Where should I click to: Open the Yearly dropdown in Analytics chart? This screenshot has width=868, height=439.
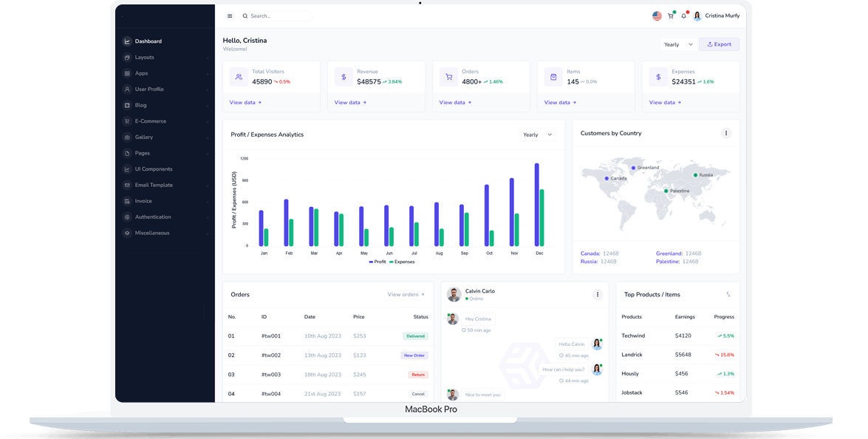coord(538,135)
